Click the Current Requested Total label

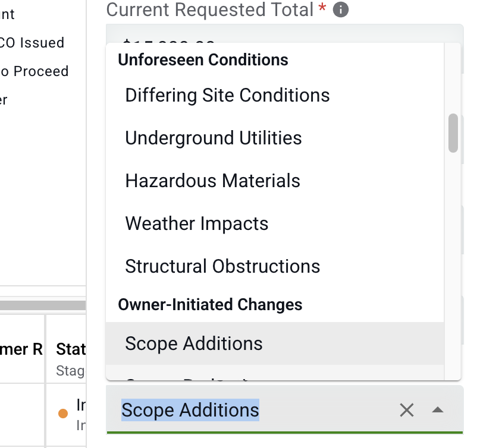point(209,10)
